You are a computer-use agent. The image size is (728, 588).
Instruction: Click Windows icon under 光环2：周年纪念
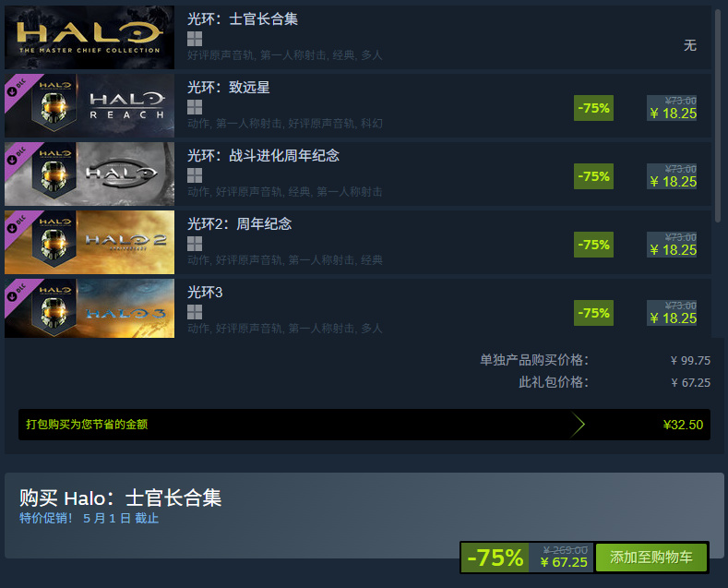(x=195, y=244)
